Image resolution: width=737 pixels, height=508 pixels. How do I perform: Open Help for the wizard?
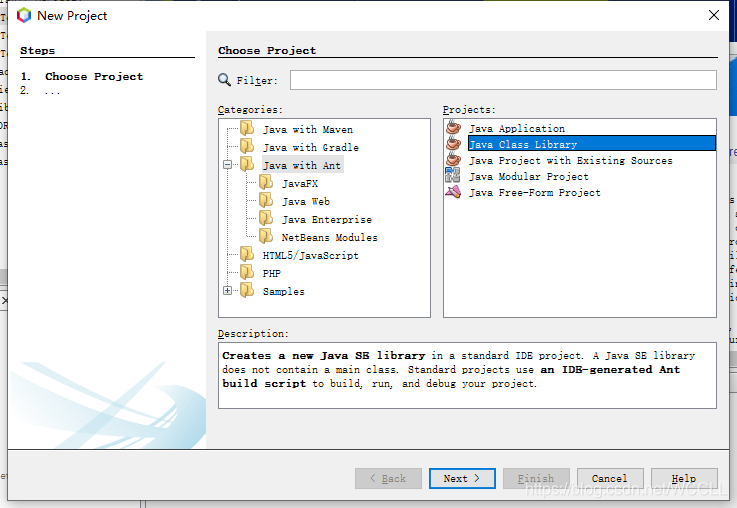click(x=684, y=478)
